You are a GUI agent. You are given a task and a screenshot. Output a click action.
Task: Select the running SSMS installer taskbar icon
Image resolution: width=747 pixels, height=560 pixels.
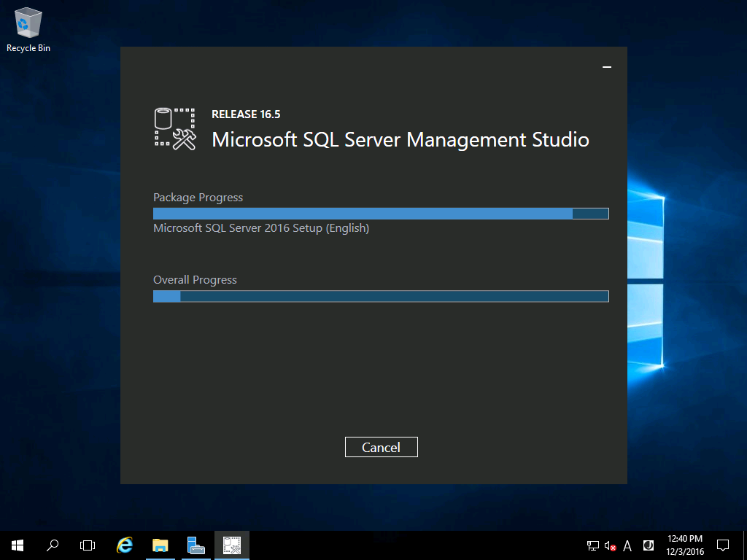click(x=231, y=545)
